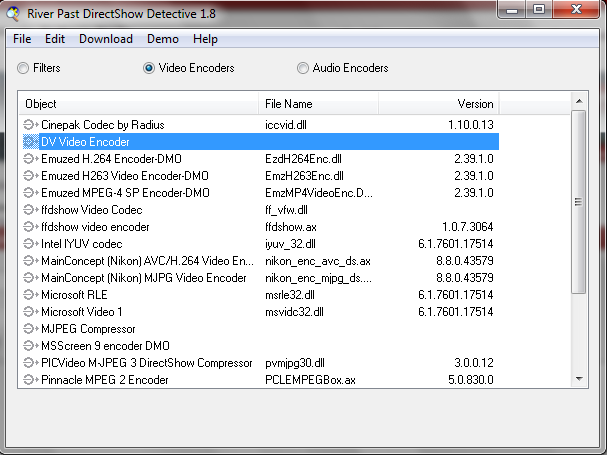The image size is (607, 455).
Task: Click version value 5.0.830.0
Action: [471, 380]
